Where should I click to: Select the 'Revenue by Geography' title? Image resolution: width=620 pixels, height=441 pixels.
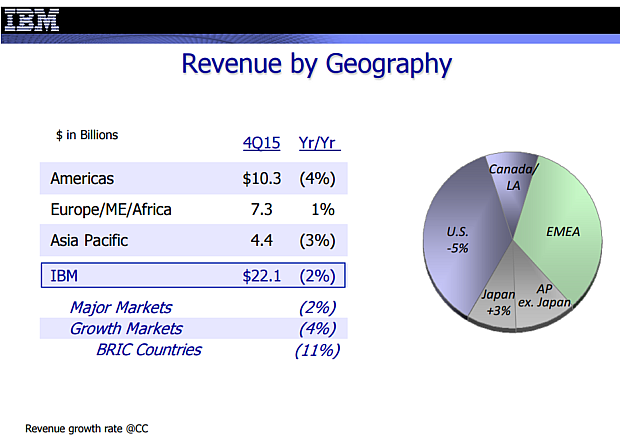[316, 64]
